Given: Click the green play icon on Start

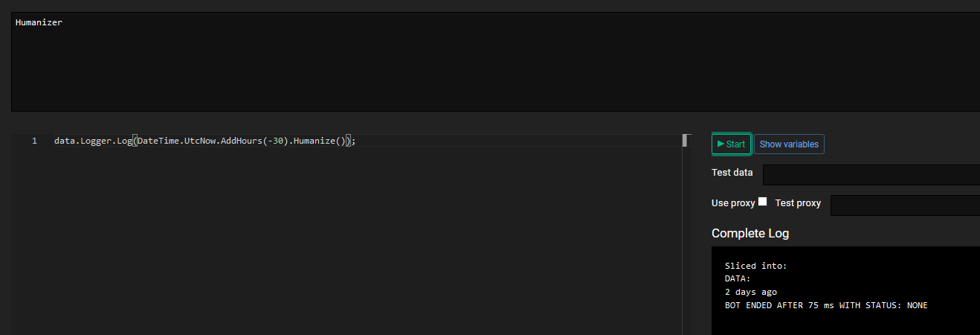Looking at the screenshot, I should click(x=721, y=144).
